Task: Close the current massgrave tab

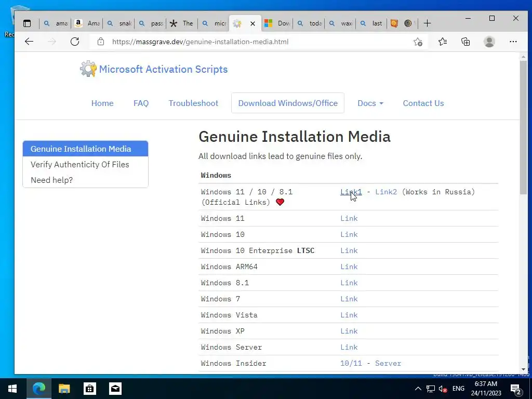Action: pyautogui.click(x=253, y=23)
